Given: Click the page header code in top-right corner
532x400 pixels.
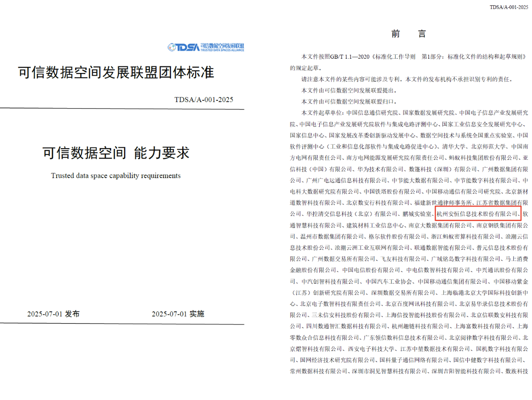Looking at the screenshot, I should (x=509, y=7).
